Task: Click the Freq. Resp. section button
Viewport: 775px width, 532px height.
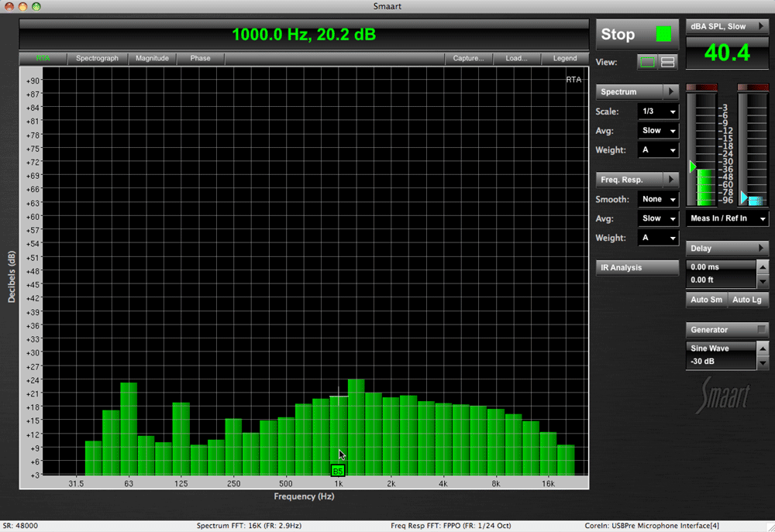Action: tap(629, 180)
